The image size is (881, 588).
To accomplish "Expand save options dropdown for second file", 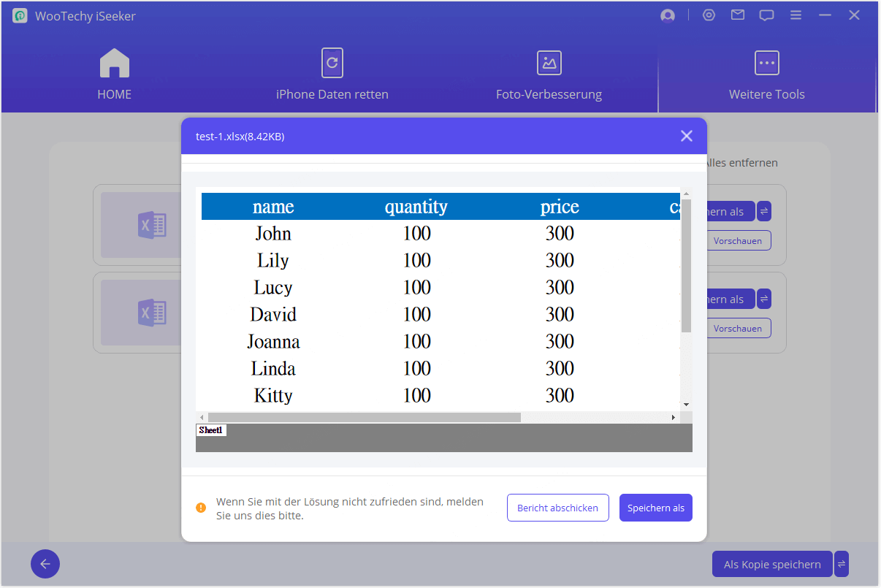I will point(764,299).
